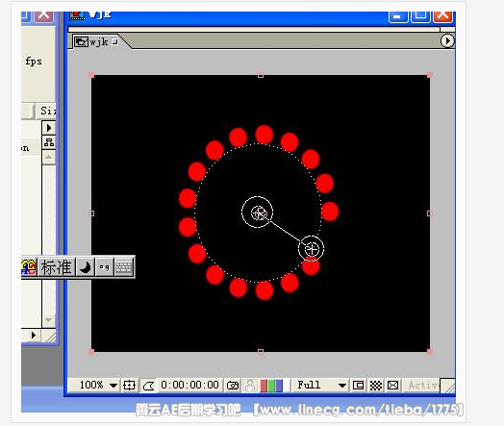
Task: Show the green channel swatch
Action: coord(271,386)
